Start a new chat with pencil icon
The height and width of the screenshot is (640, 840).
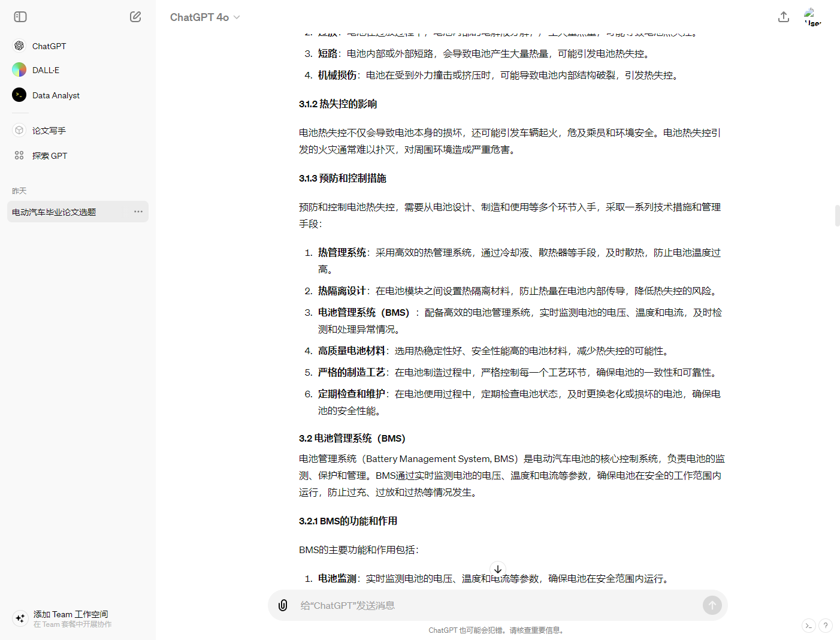(x=135, y=17)
